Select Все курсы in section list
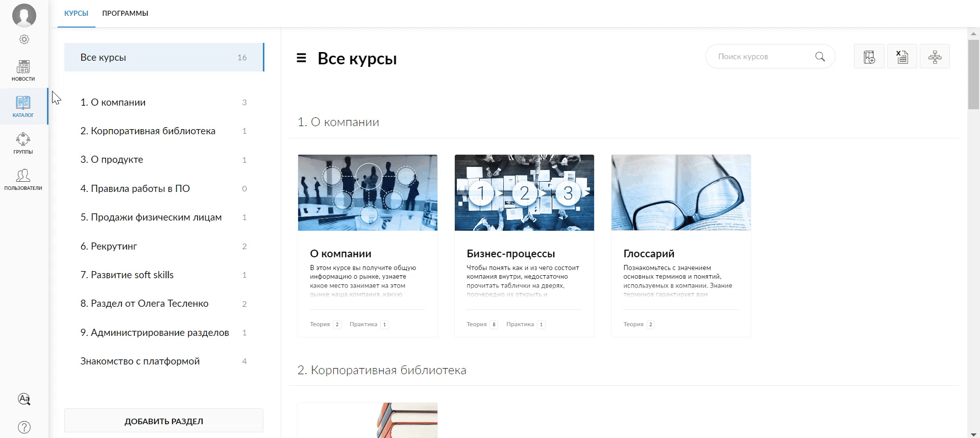Viewport: 980px width, 438px height. coord(164,57)
